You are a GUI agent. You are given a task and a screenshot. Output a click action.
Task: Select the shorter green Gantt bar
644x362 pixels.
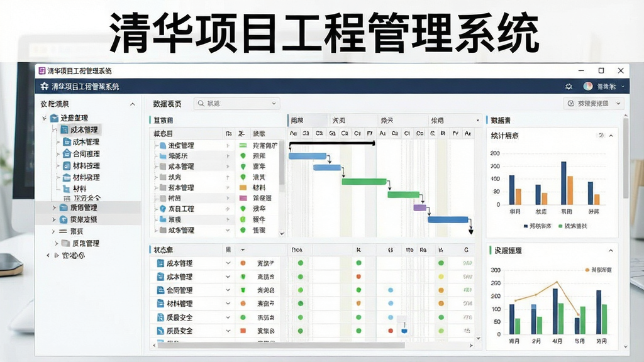tap(403, 195)
